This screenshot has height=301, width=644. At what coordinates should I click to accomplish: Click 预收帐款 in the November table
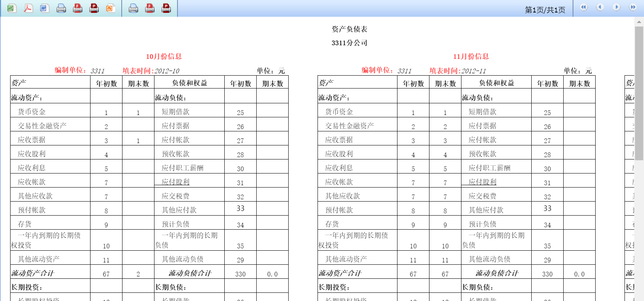(483, 154)
